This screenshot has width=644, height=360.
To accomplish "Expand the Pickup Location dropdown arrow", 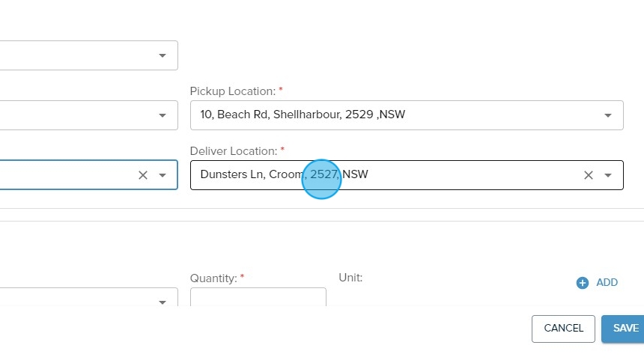I will coord(608,115).
